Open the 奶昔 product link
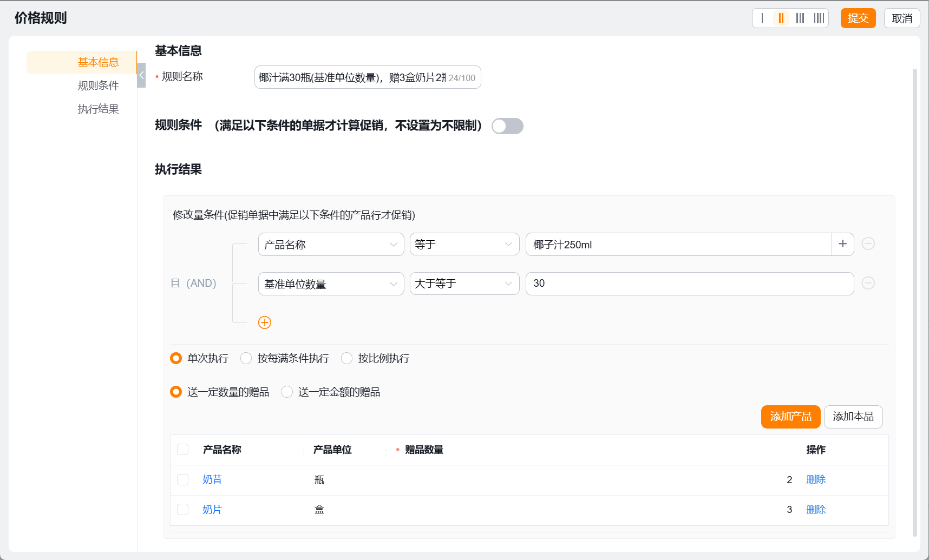929x560 pixels. (x=212, y=479)
